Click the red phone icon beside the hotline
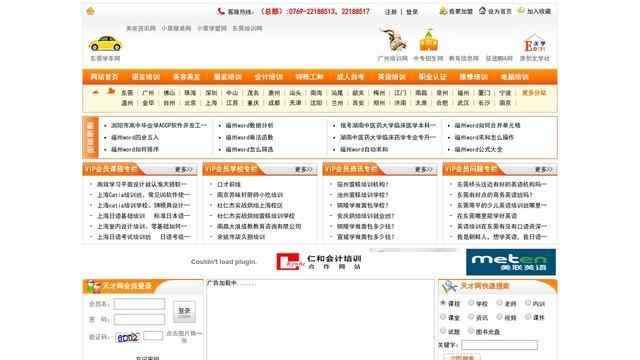 point(221,11)
